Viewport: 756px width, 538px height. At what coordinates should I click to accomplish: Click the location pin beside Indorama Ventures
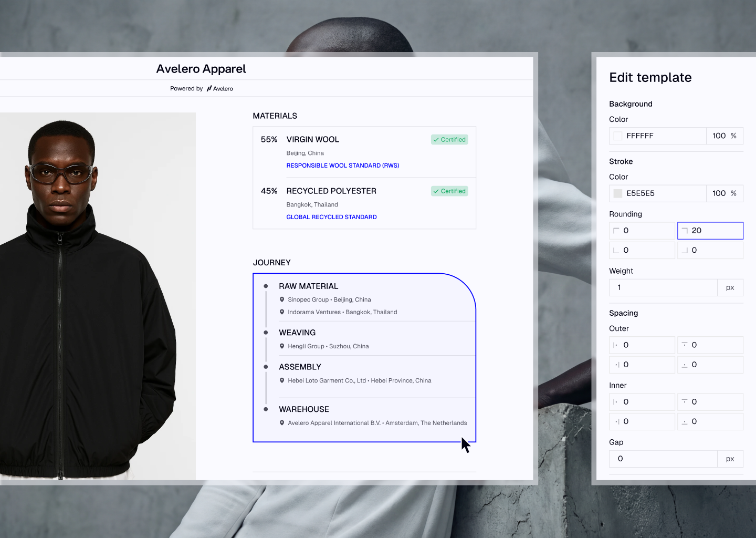coord(282,312)
